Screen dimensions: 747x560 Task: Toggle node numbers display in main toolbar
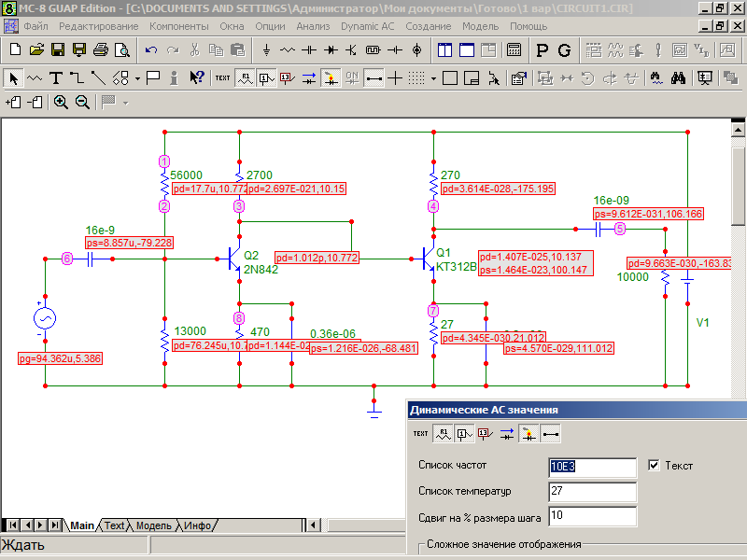point(266,77)
